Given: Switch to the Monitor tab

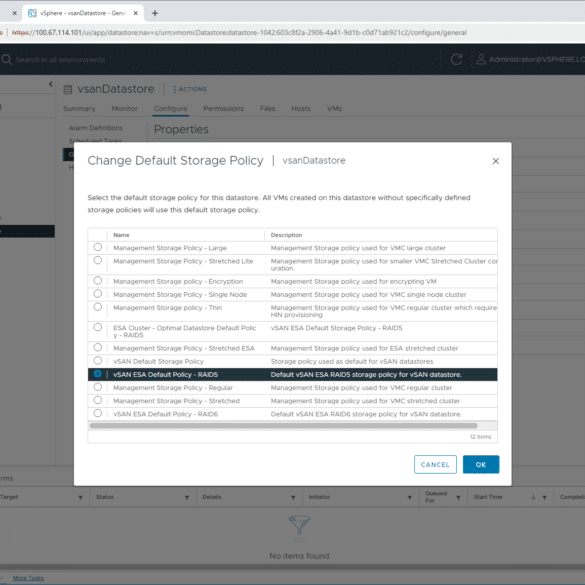Looking at the screenshot, I should pos(125,109).
